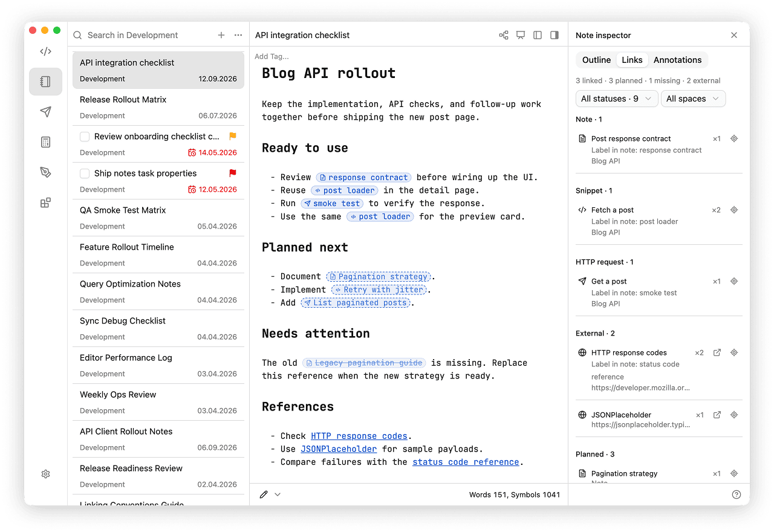Open HTTP response codes externally
Screen dimensions: 774x532
(x=717, y=352)
